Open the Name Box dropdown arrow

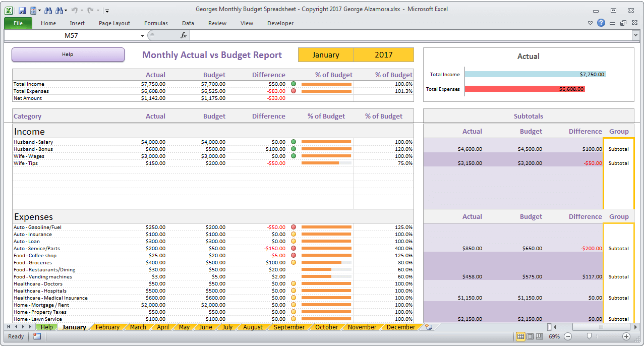click(143, 35)
